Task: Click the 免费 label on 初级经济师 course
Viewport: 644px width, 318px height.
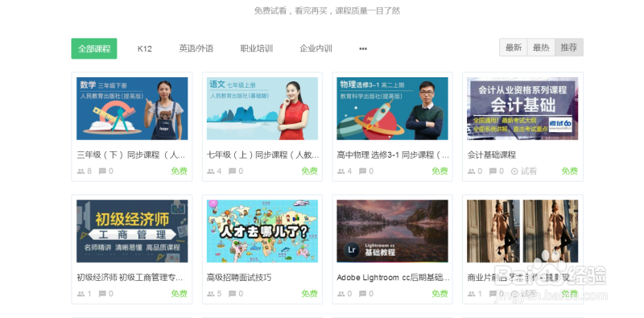Action: [x=180, y=293]
